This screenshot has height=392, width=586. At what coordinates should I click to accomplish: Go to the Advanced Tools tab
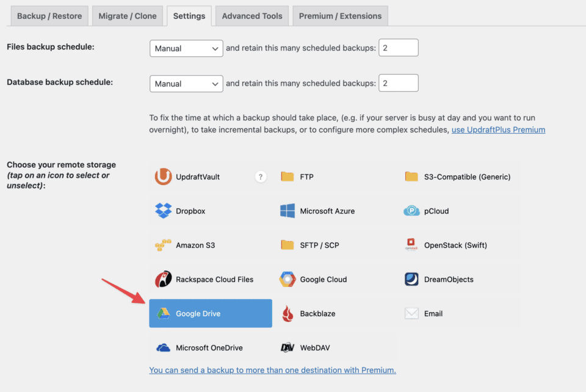(x=252, y=16)
